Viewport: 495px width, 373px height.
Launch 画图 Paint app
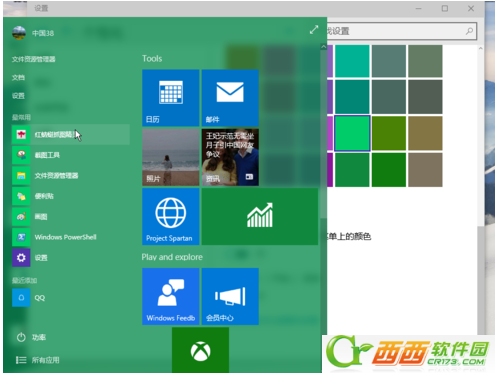coord(71,217)
